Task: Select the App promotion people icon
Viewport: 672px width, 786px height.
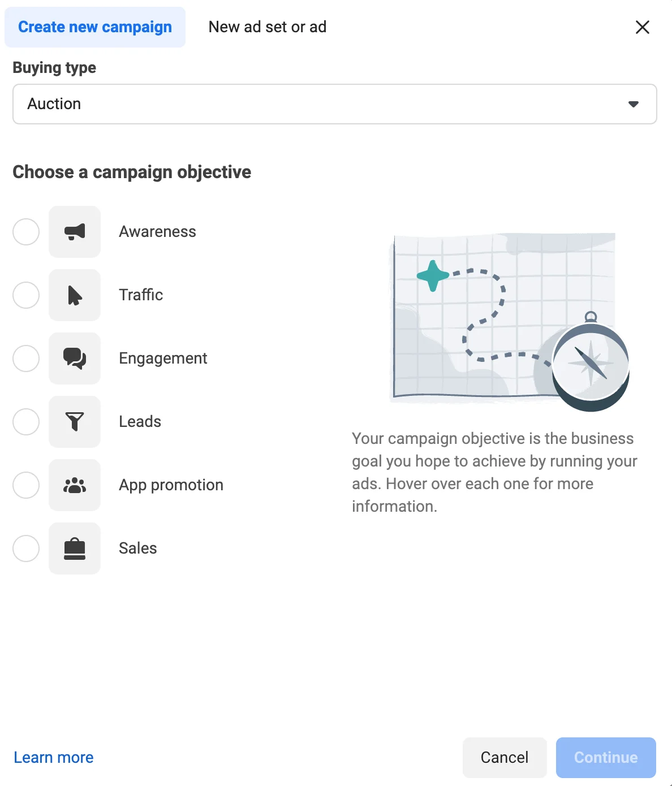Action: pos(75,485)
